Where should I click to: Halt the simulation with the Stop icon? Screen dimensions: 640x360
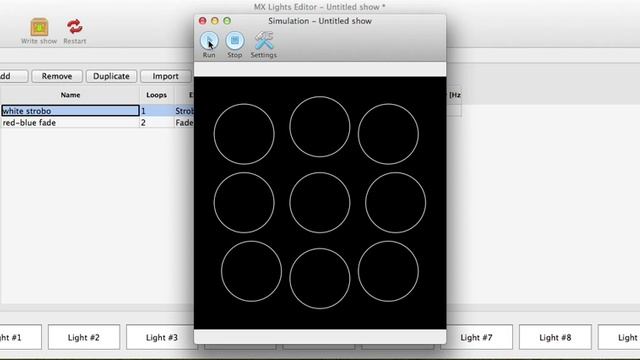click(235, 41)
